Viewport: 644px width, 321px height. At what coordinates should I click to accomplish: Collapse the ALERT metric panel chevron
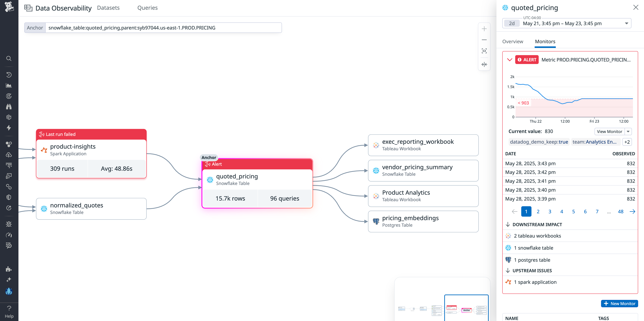point(509,60)
